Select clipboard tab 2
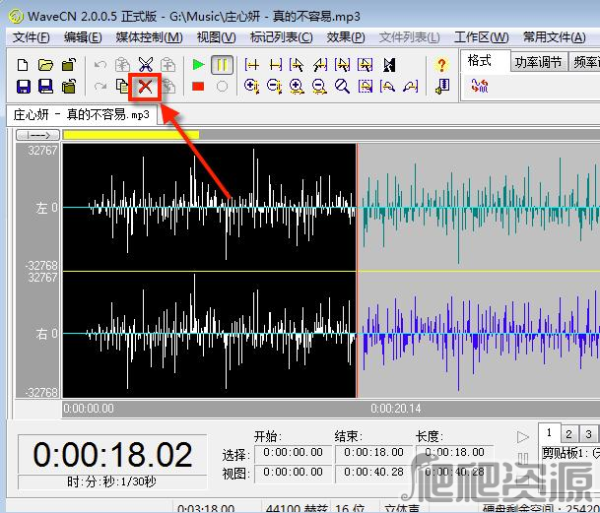Screen dimensions: 600x513 click(x=566, y=433)
